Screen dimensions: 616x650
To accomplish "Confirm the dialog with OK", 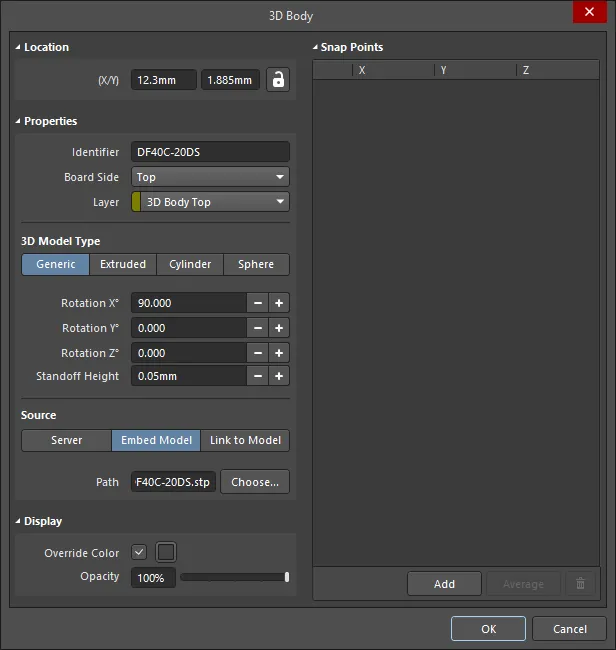I will click(488, 629).
